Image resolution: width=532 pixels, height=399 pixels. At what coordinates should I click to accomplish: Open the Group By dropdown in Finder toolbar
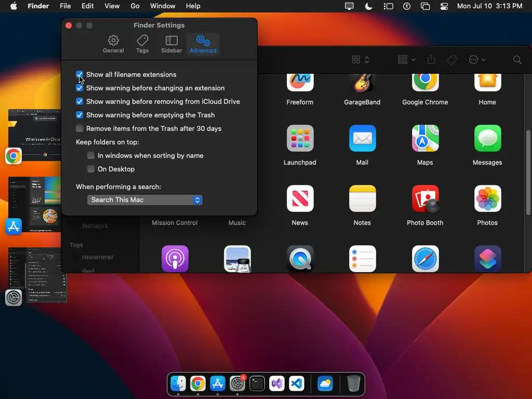coord(406,60)
